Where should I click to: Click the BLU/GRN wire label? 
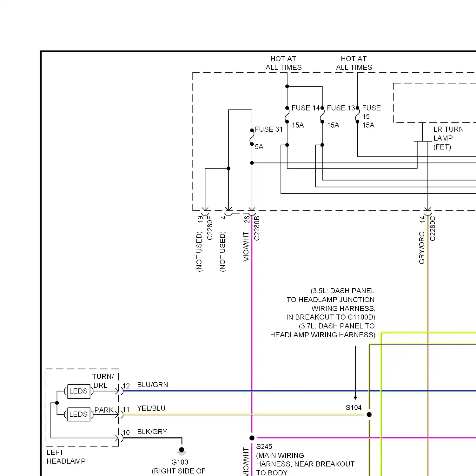[x=153, y=385]
